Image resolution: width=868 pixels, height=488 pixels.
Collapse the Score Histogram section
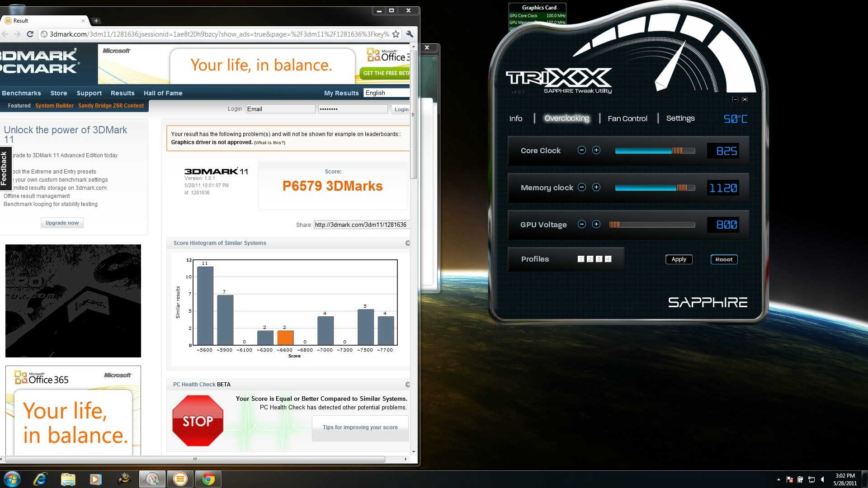point(407,243)
